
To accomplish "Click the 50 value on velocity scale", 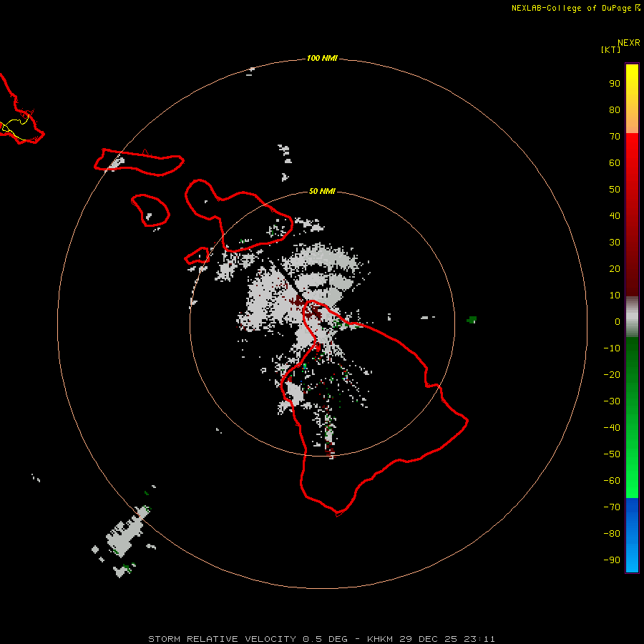I will (x=615, y=190).
